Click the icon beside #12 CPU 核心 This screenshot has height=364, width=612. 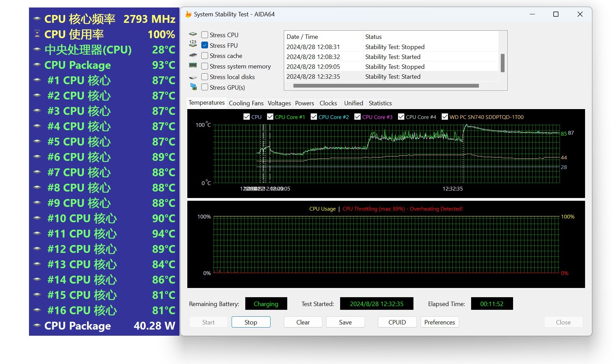(37, 249)
